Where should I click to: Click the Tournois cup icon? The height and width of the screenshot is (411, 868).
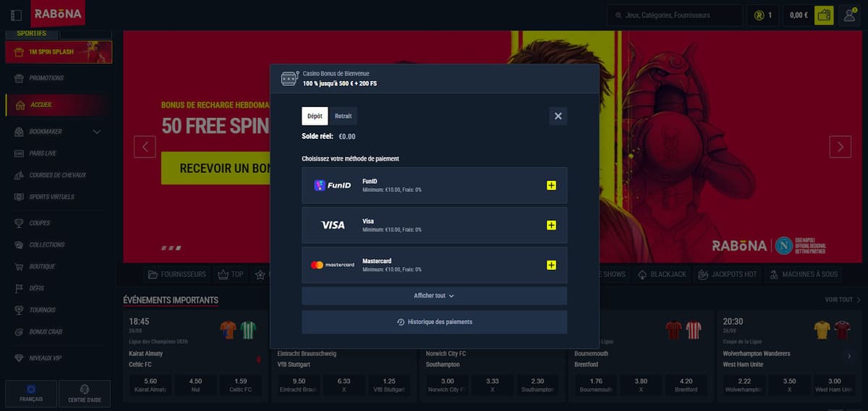pyautogui.click(x=19, y=310)
